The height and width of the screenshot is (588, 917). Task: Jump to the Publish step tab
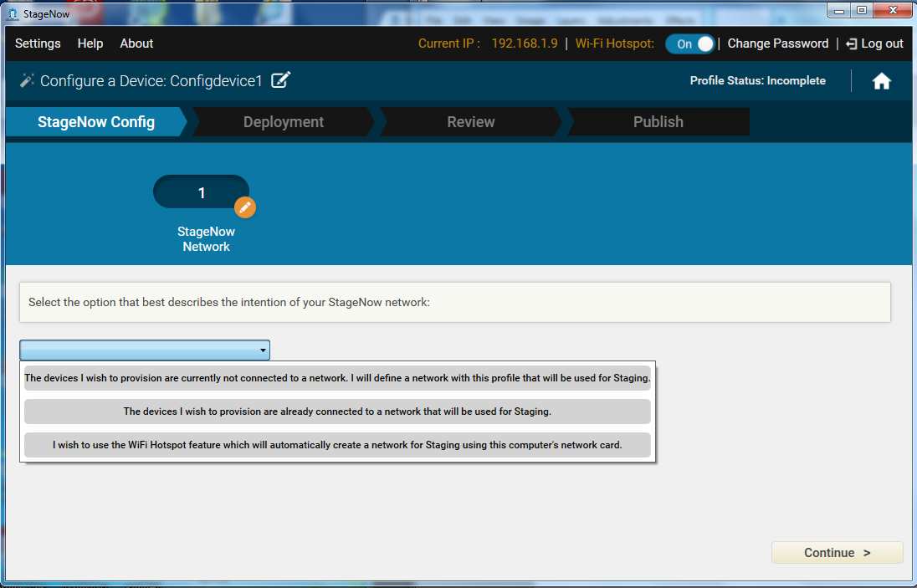tap(658, 122)
